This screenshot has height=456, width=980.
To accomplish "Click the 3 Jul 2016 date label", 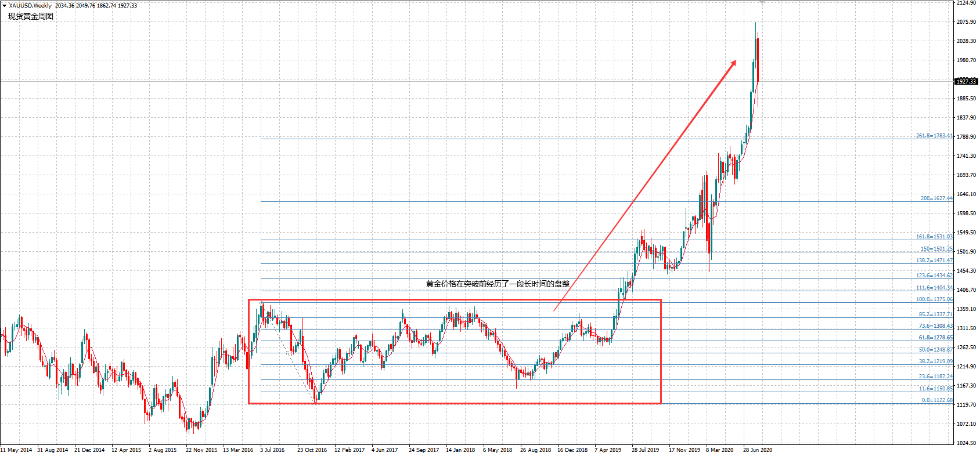I will point(272,450).
